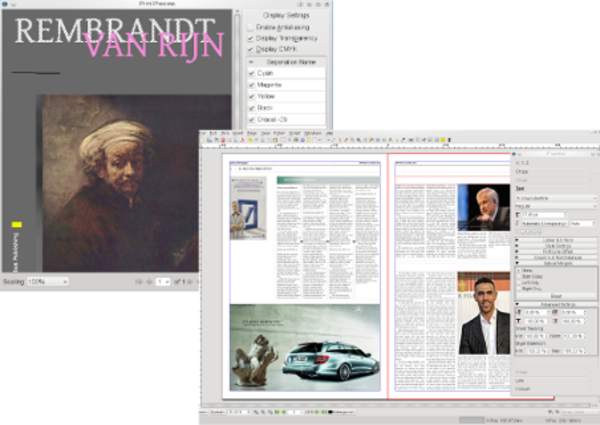Viewport: 600px width, 425px height.
Task: Collapse the Optical Margins section
Action: pyautogui.click(x=556, y=264)
